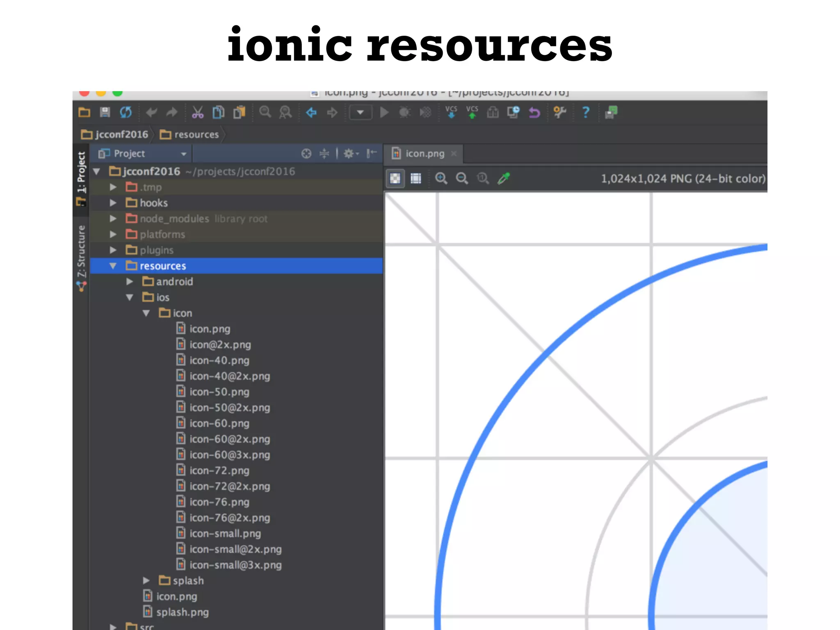Expand the platforms folder
This screenshot has height=630, width=840.
coord(113,234)
